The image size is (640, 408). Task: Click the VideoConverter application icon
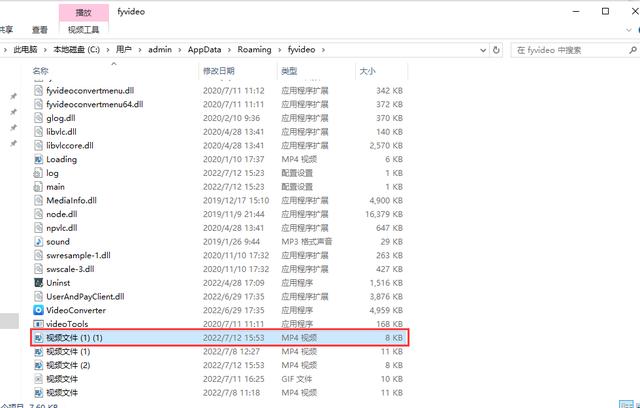[38, 310]
